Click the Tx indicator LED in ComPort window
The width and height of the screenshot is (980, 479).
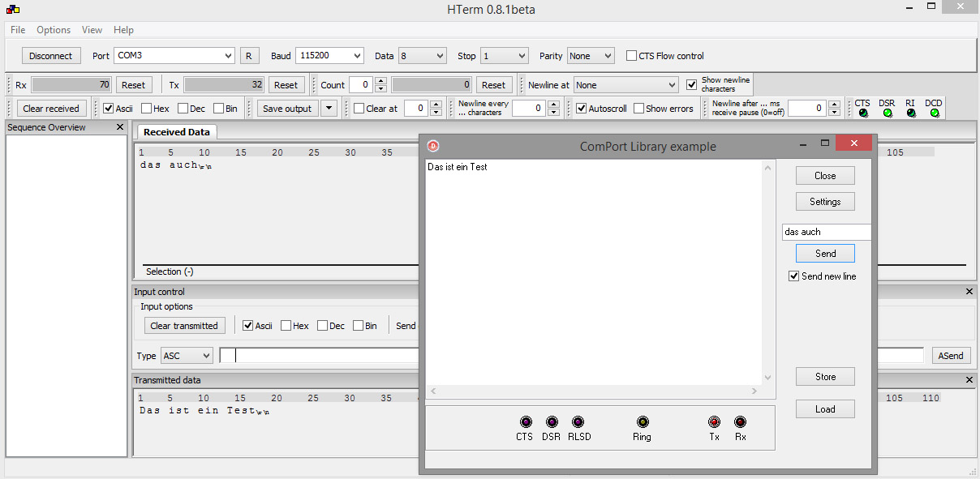[715, 422]
